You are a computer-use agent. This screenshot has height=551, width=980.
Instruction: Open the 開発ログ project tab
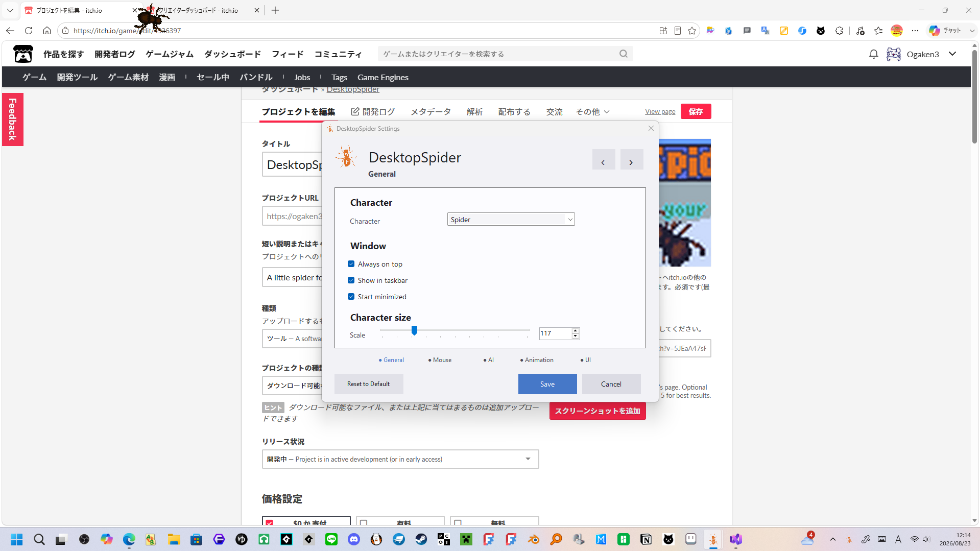[373, 112]
